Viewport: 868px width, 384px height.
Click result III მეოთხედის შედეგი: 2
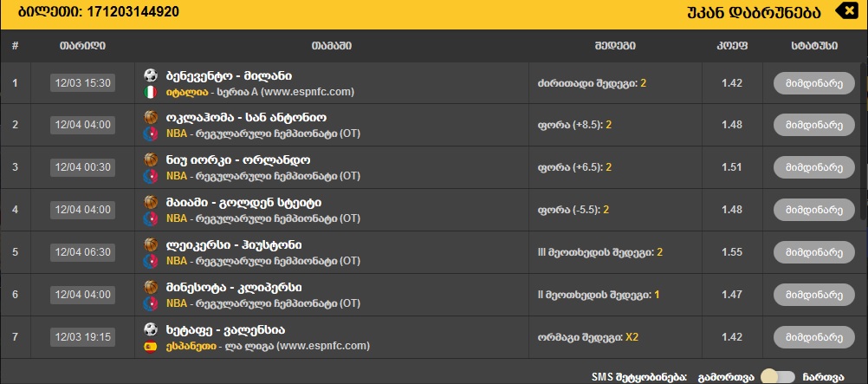point(600,252)
